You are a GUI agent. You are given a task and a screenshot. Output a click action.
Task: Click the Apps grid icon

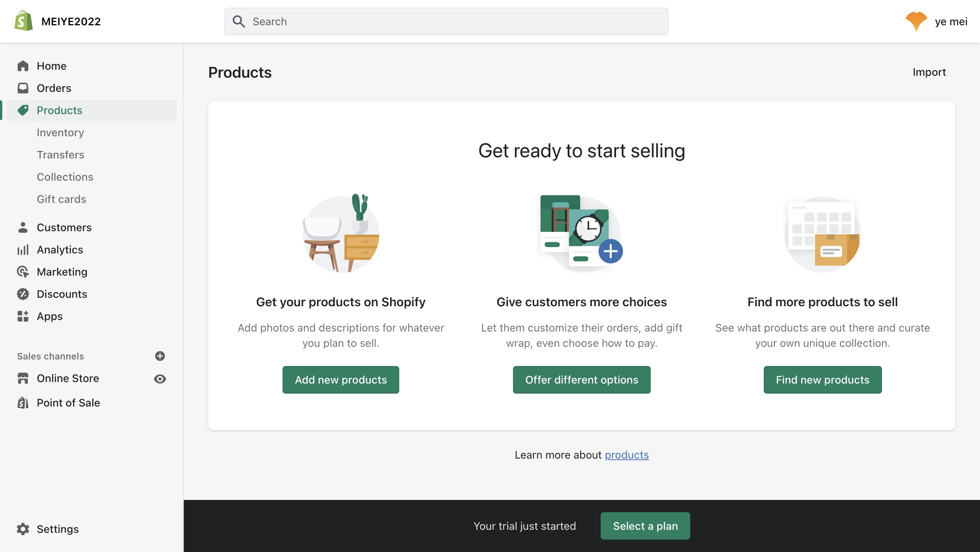point(23,316)
